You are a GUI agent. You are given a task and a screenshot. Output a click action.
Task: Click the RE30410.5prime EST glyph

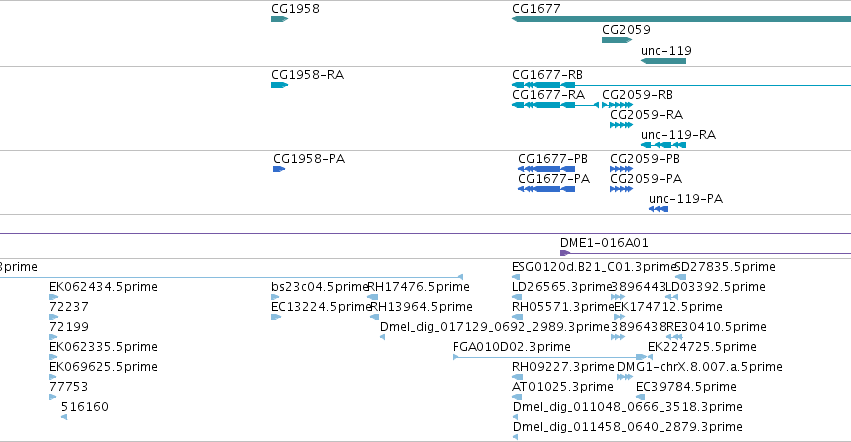coord(674,337)
